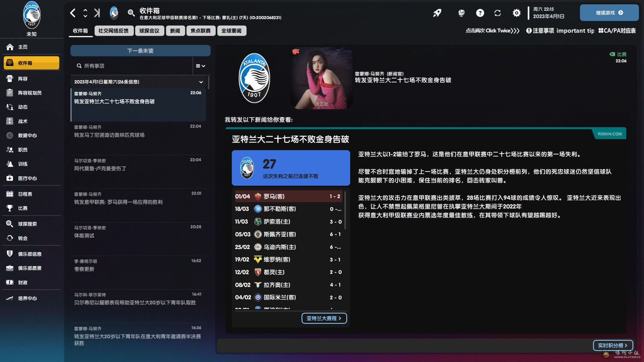644x362 pixels.
Task: Open the inbox list filter dropdown
Action: pos(201,66)
